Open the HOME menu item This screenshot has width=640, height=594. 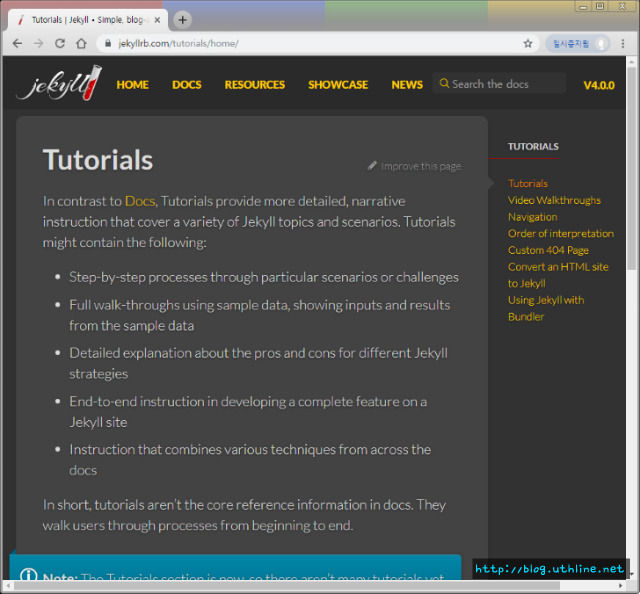click(x=133, y=85)
